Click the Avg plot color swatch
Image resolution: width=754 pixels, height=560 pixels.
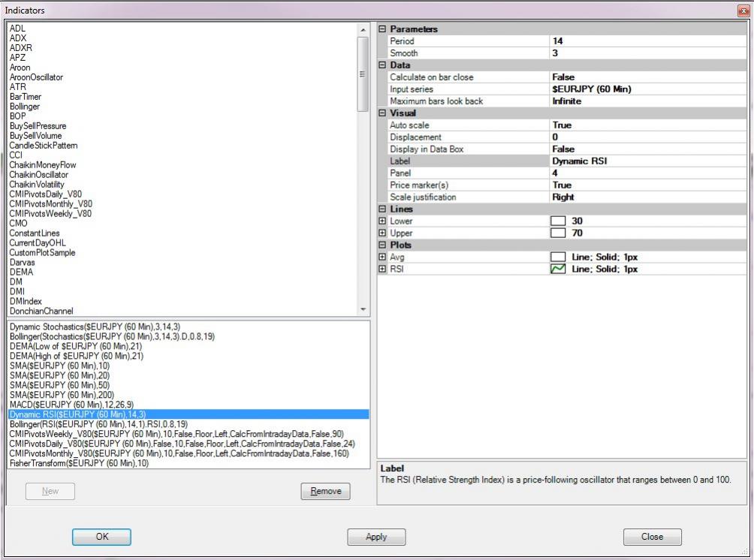558,257
